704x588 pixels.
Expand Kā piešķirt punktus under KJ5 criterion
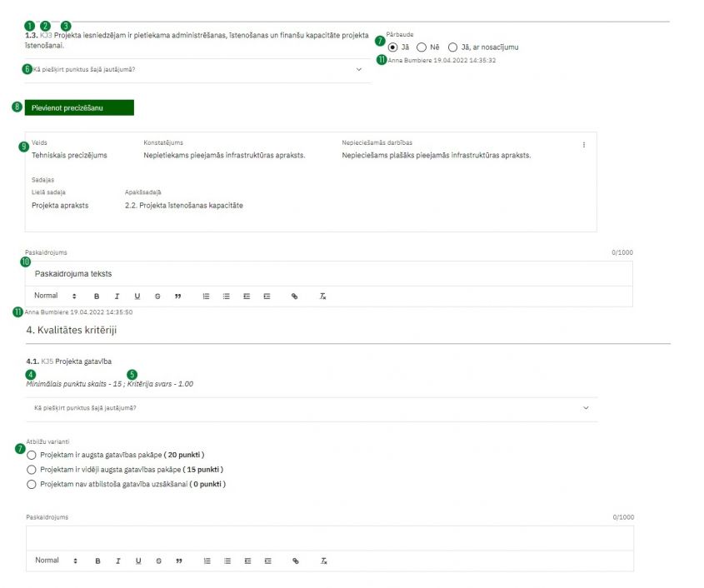click(x=312, y=408)
